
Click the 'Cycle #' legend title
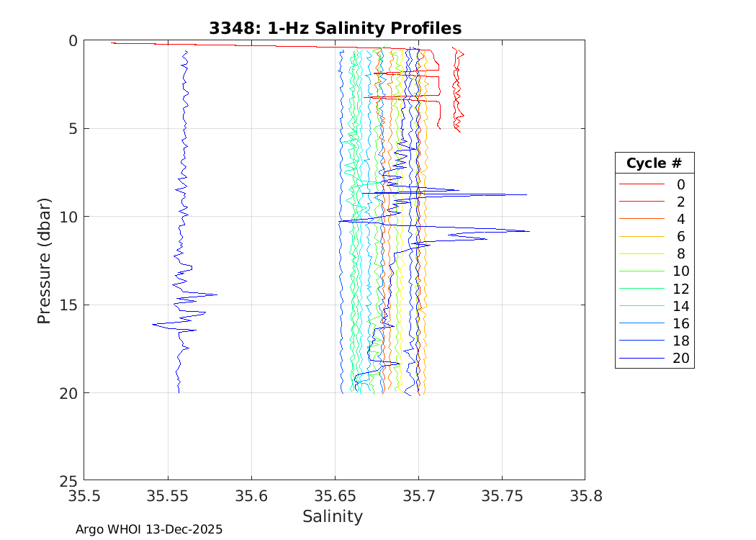654,163
